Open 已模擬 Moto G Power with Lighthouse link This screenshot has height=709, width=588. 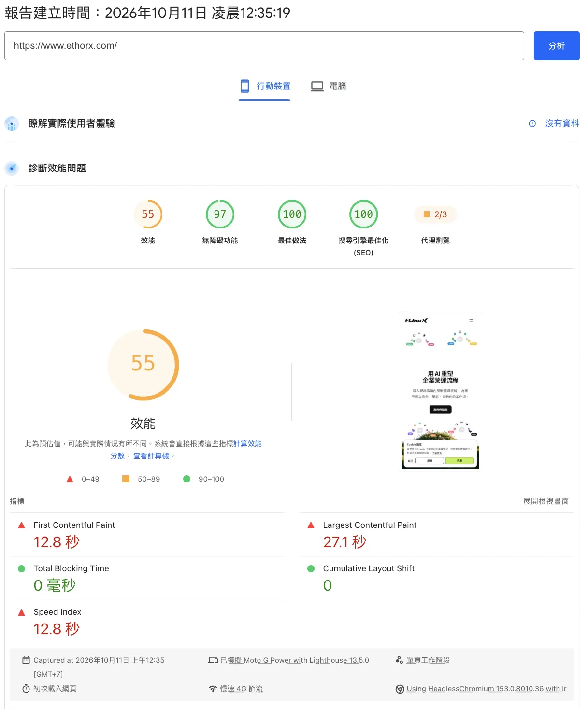point(294,660)
